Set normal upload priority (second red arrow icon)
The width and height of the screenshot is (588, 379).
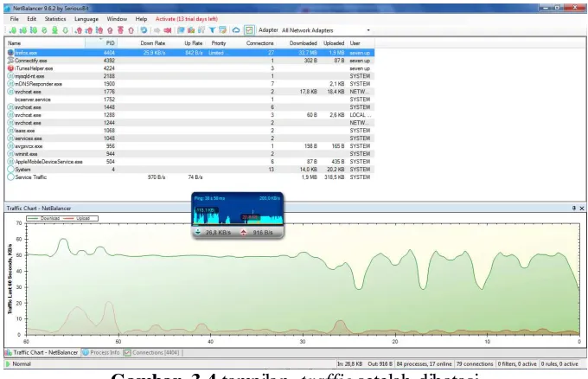coord(89,30)
